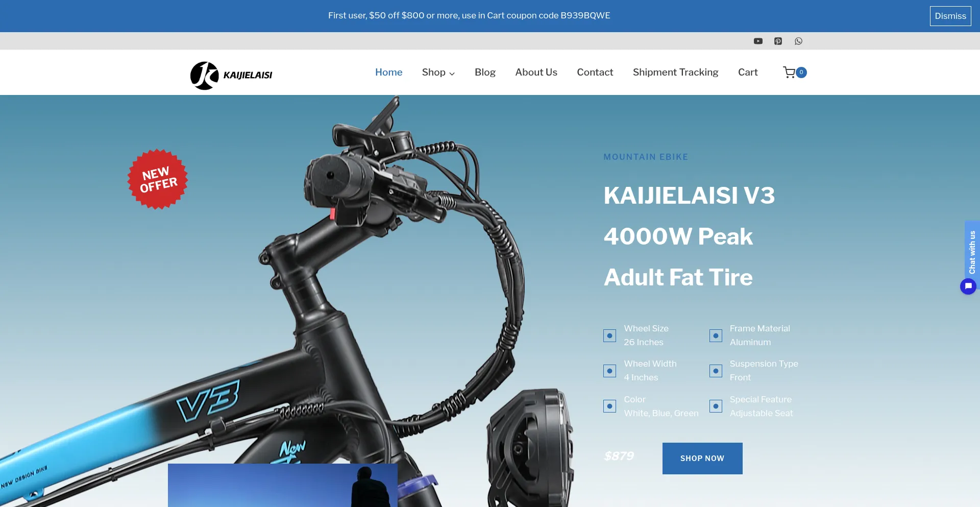Open the Chat with us tab
The width and height of the screenshot is (980, 507).
coord(972,252)
